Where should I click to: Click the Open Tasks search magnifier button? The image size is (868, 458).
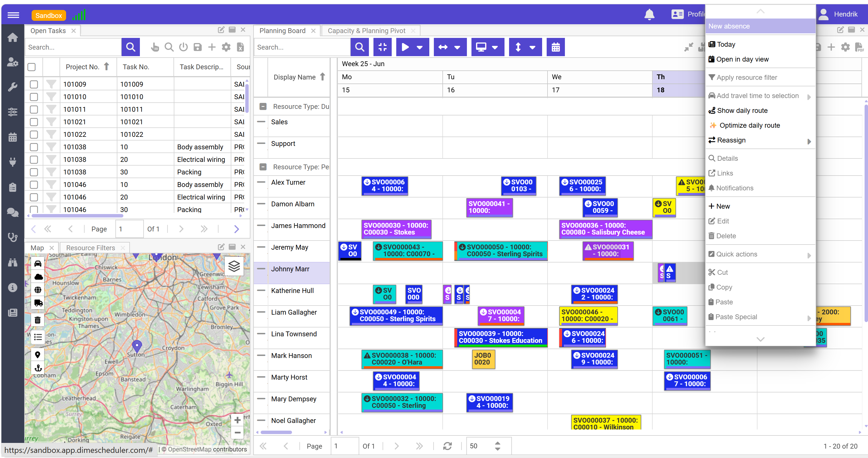[x=130, y=47]
